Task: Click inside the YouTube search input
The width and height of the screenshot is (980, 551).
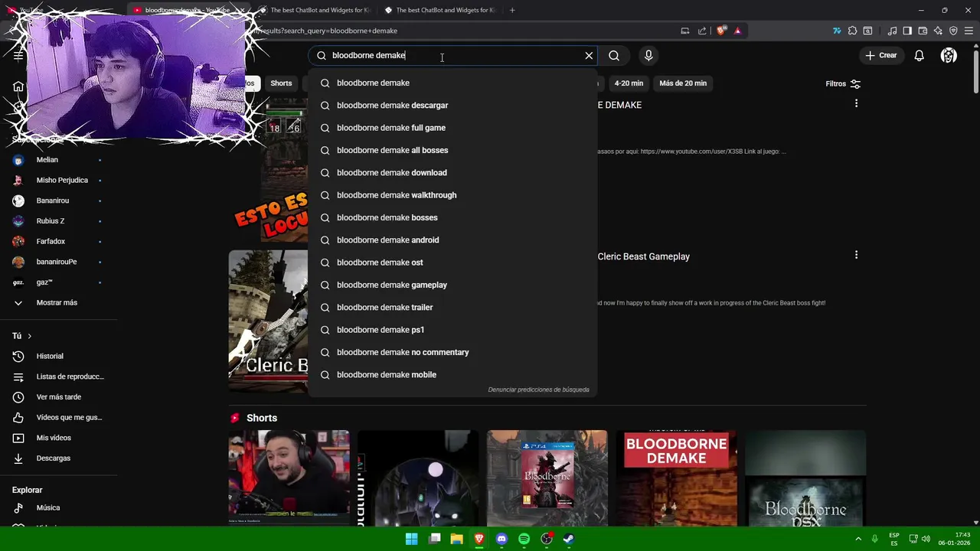Action: pos(452,55)
